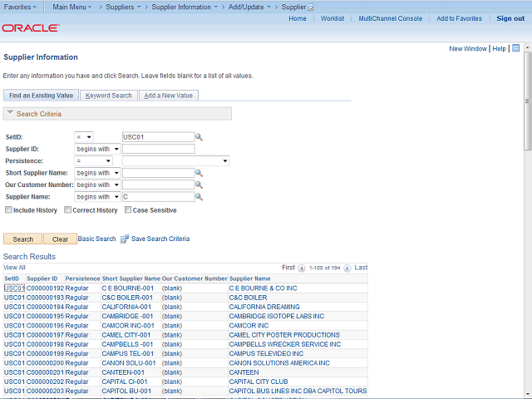Open the New Window link
Image resolution: width=532 pixels, height=399 pixels.
click(x=468, y=48)
